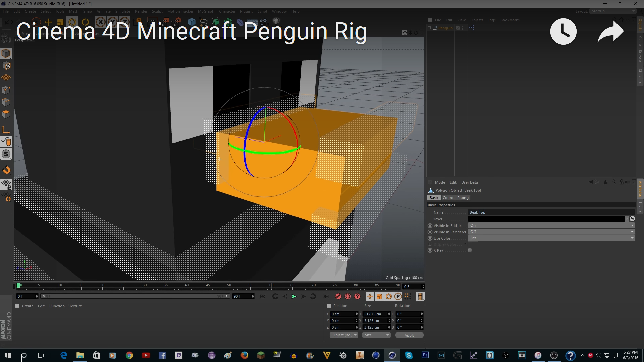This screenshot has width=644, height=362.
Task: Click the Watch later clock overlay icon
Action: [563, 32]
